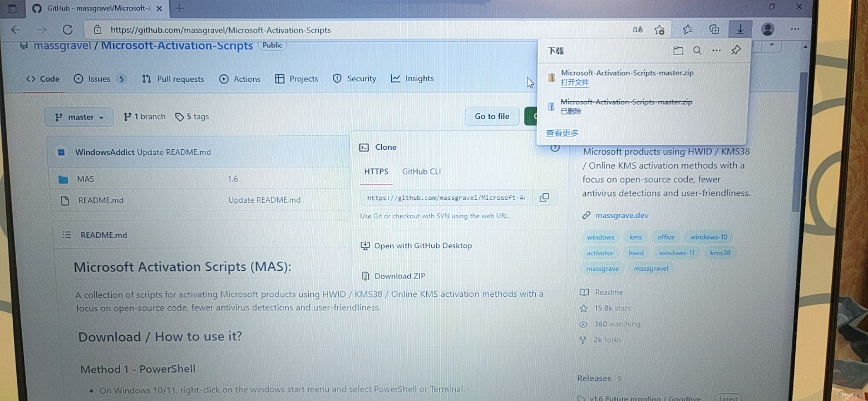Screen dimensions: 868x401
Task: Click 查看更多 to see more downloads
Action: [x=562, y=133]
